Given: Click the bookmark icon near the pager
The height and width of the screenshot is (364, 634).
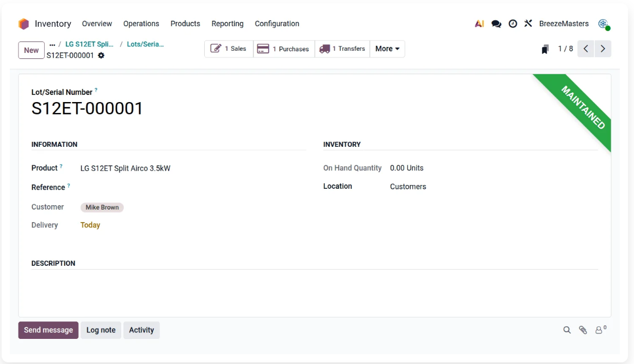Looking at the screenshot, I should 545,49.
